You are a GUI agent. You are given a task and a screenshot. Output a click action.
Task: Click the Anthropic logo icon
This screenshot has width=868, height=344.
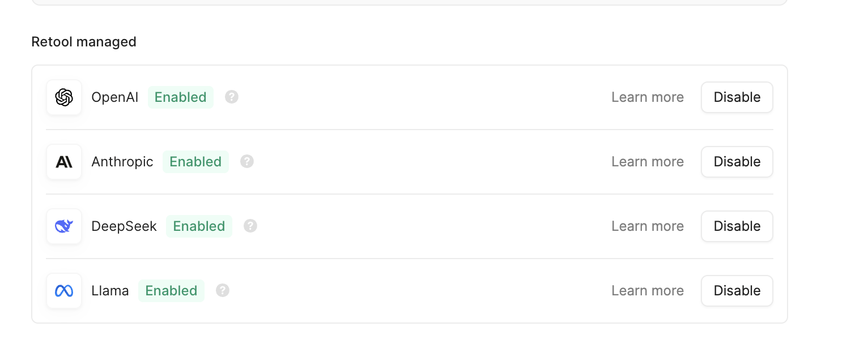(64, 162)
